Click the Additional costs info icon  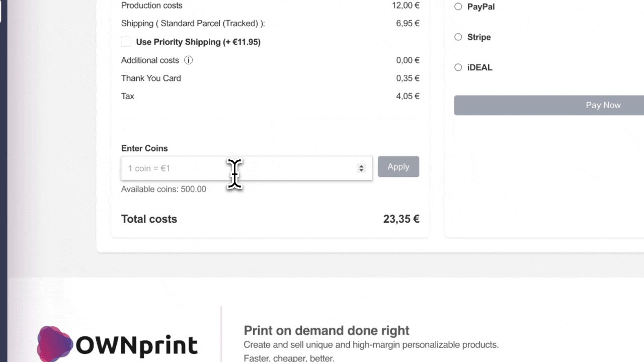188,60
